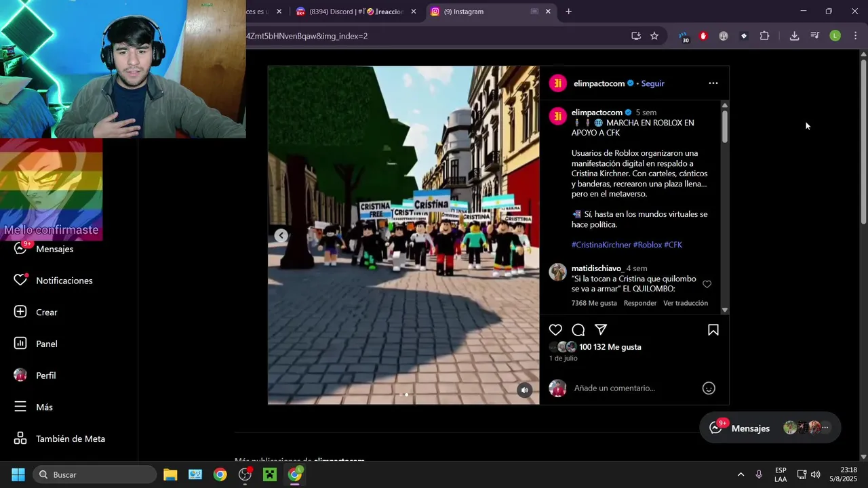
Task: Open the taskbar clock showing 23:18
Action: (x=843, y=474)
